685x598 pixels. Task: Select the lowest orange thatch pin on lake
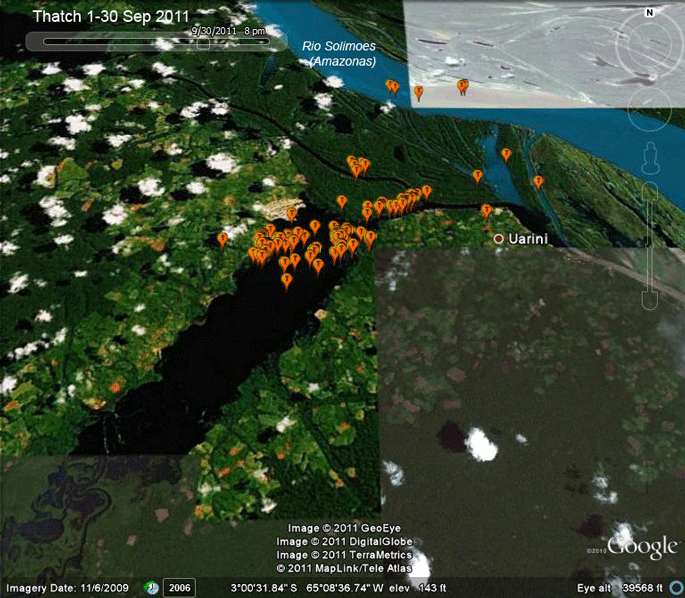coord(286,282)
